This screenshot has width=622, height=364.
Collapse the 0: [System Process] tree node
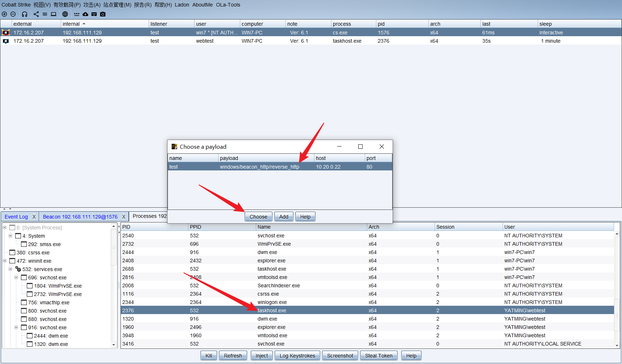tap(5, 227)
